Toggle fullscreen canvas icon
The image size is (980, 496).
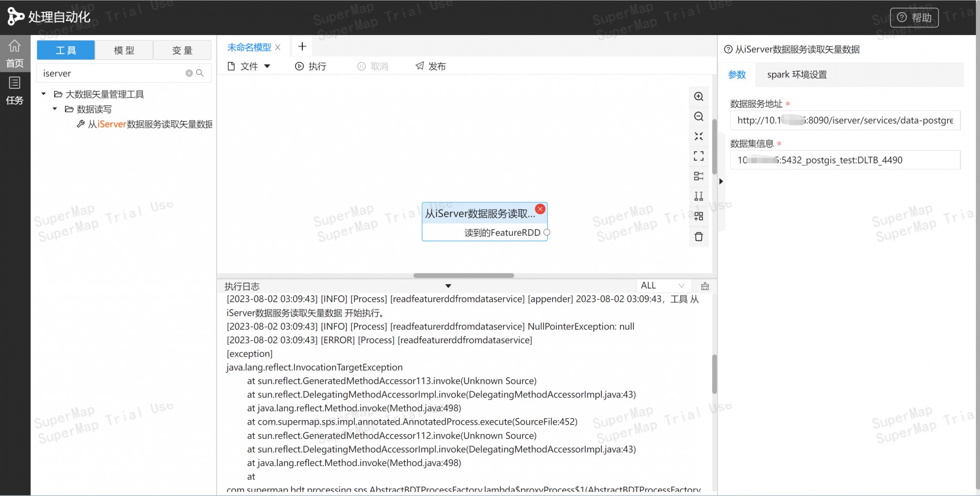tap(699, 156)
